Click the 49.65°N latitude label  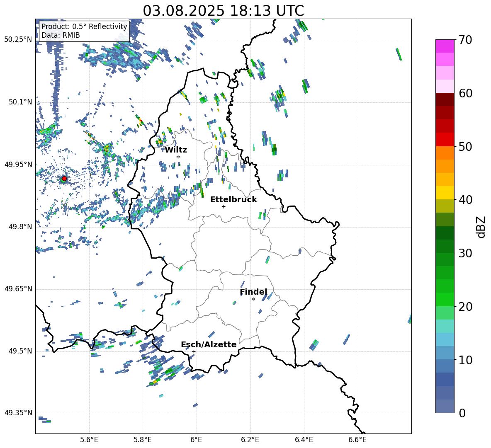point(18,289)
